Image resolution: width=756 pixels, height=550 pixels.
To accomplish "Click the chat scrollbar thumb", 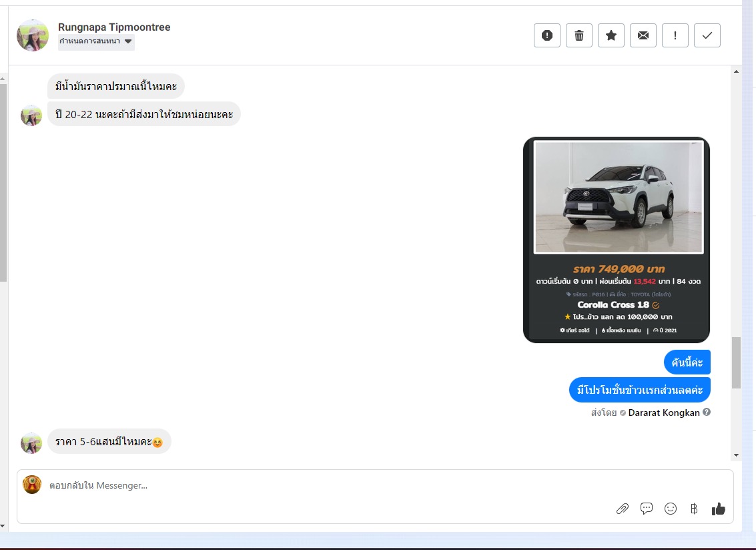I will pos(736,362).
